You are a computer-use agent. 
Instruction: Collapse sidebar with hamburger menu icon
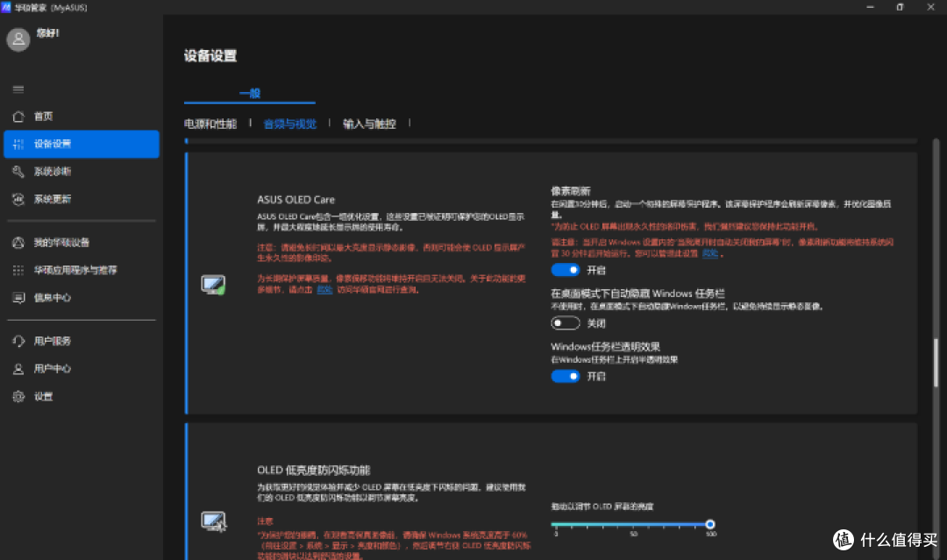point(18,89)
